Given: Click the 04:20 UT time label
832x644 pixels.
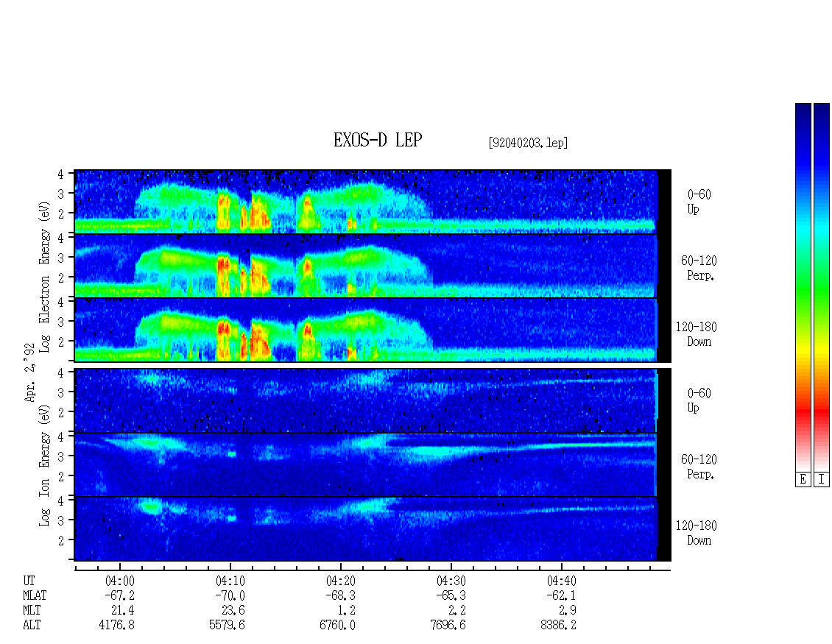Looking at the screenshot, I should (341, 581).
